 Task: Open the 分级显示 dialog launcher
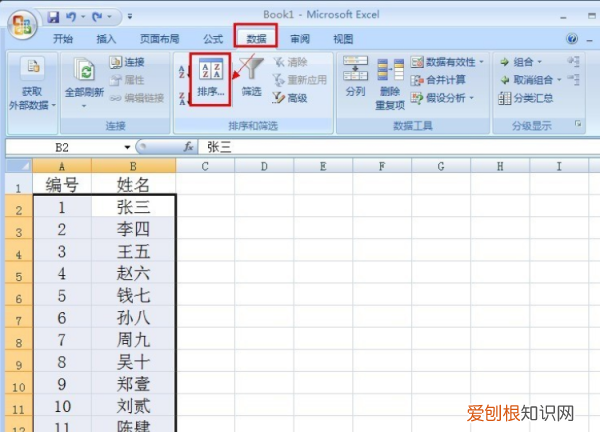coord(578,124)
